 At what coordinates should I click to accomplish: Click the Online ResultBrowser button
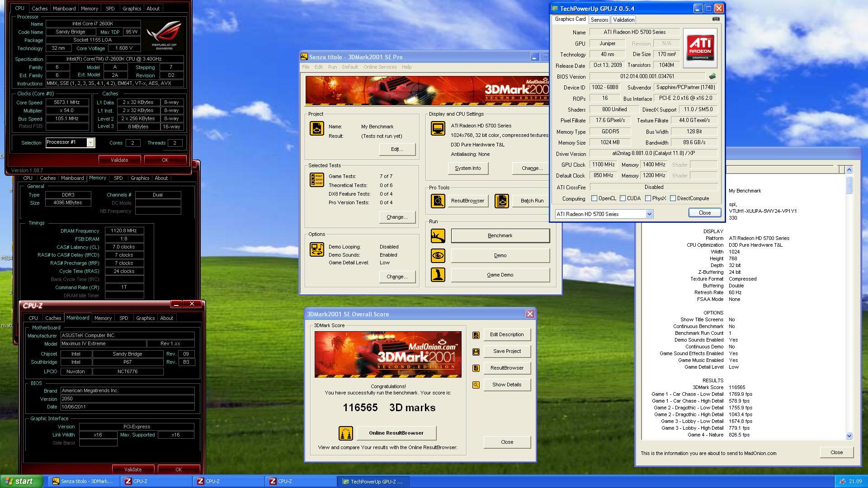(x=396, y=433)
